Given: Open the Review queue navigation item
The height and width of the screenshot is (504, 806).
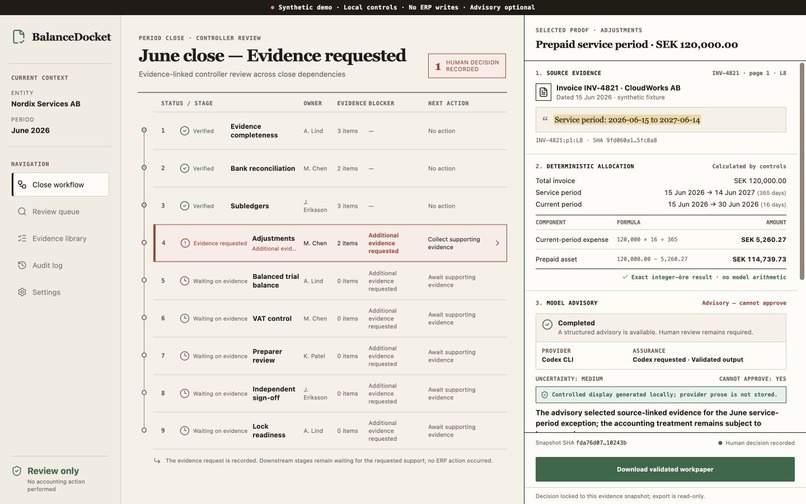Looking at the screenshot, I should coord(61,211).
